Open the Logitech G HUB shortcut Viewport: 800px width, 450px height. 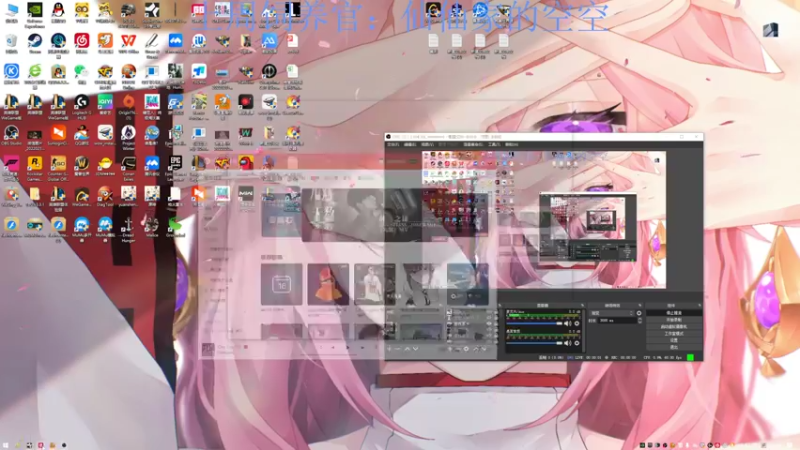82,106
